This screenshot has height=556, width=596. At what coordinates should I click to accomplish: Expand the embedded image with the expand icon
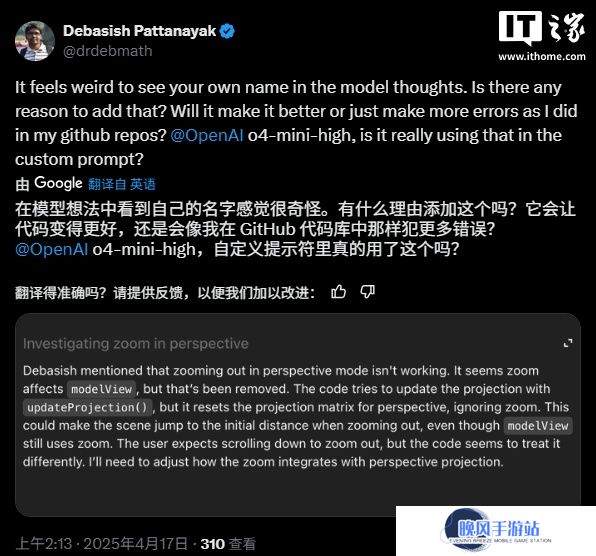coord(568,343)
